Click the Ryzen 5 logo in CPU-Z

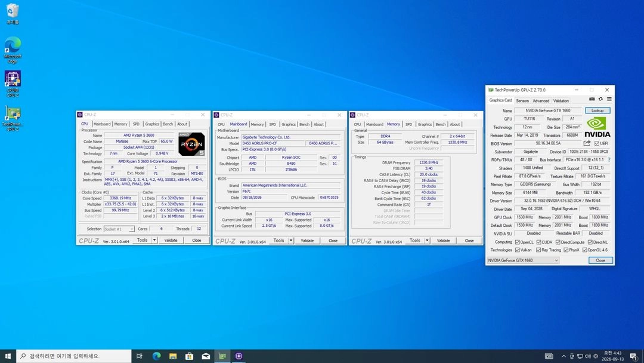click(x=191, y=144)
